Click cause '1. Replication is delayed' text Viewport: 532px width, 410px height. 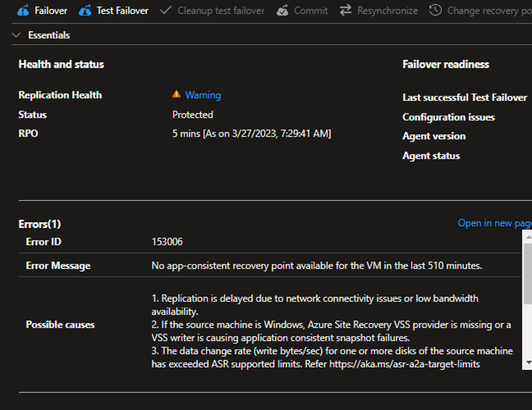pos(315,305)
